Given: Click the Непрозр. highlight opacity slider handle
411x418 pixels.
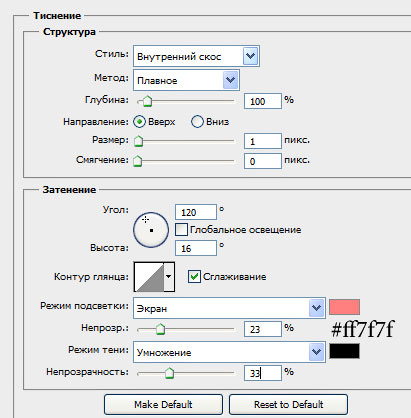Looking at the screenshot, I should (x=161, y=329).
